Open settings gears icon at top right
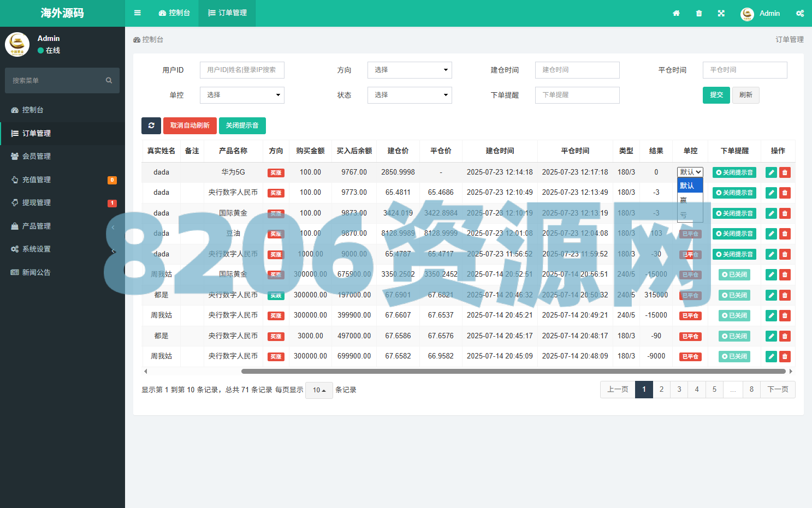812x508 pixels. pyautogui.click(x=800, y=13)
